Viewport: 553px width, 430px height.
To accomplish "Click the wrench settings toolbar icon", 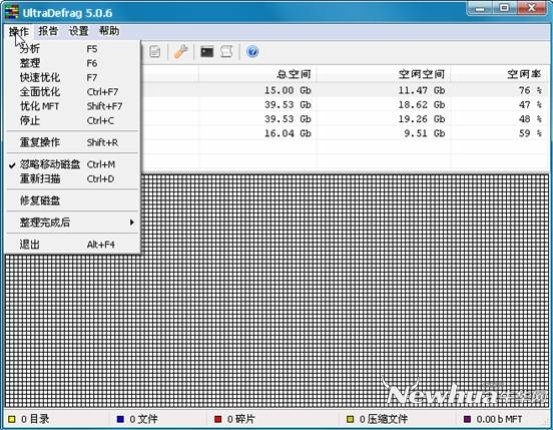I will [181, 52].
